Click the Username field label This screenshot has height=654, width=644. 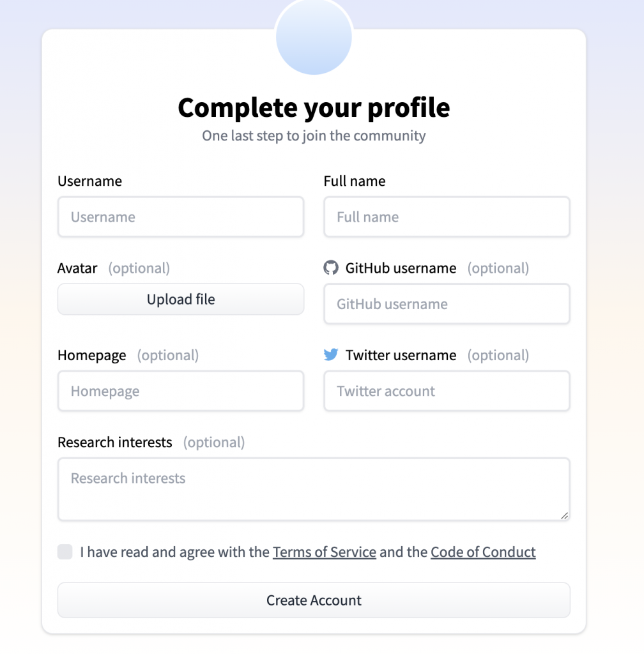coord(89,181)
